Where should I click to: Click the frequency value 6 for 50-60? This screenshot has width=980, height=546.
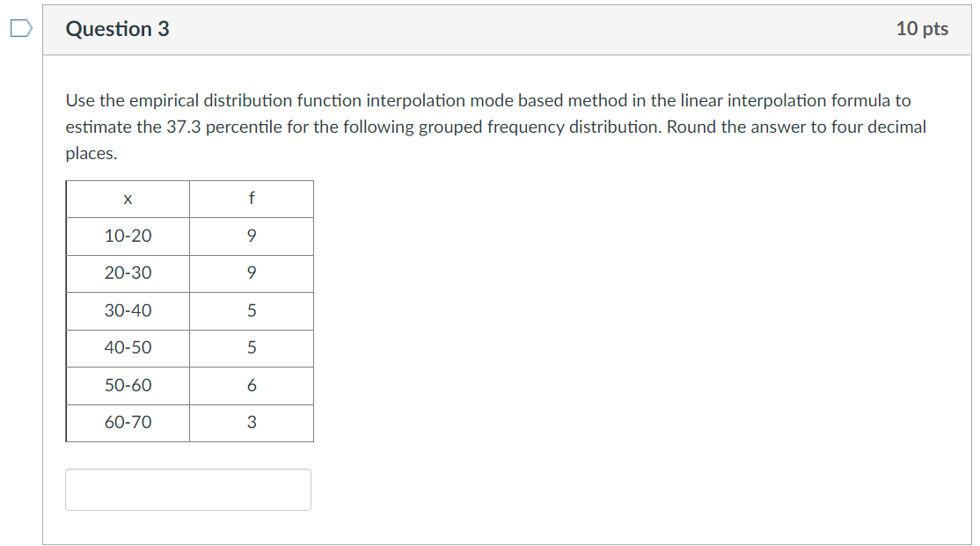point(252,385)
